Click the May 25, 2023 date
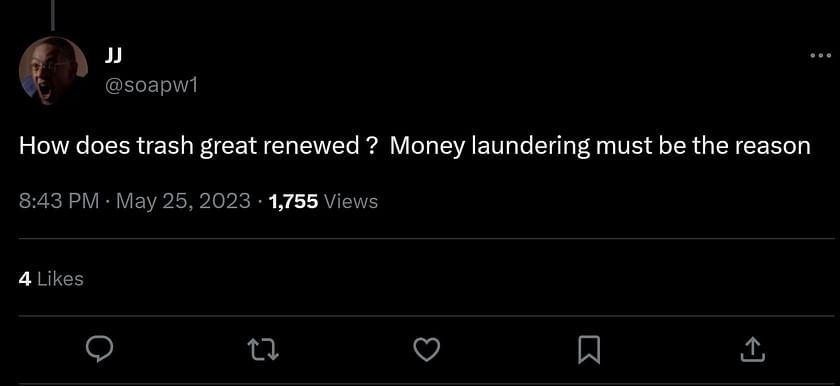This screenshot has height=386, width=840. 183,201
